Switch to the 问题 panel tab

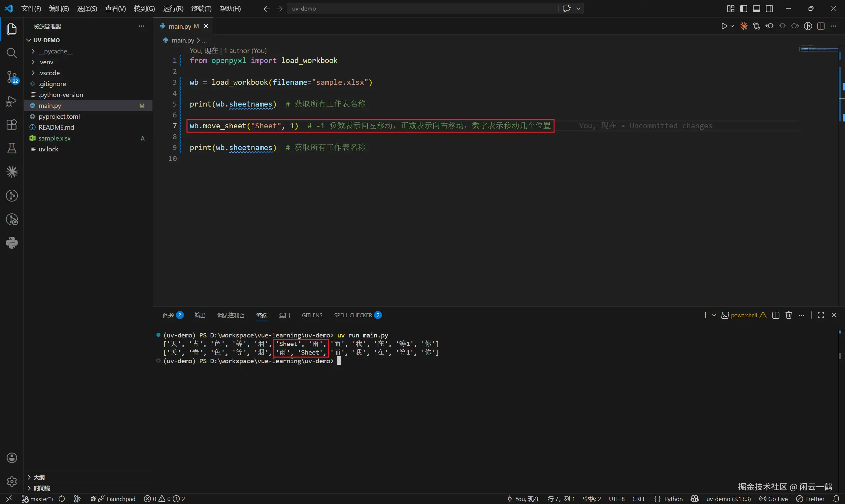pos(169,316)
